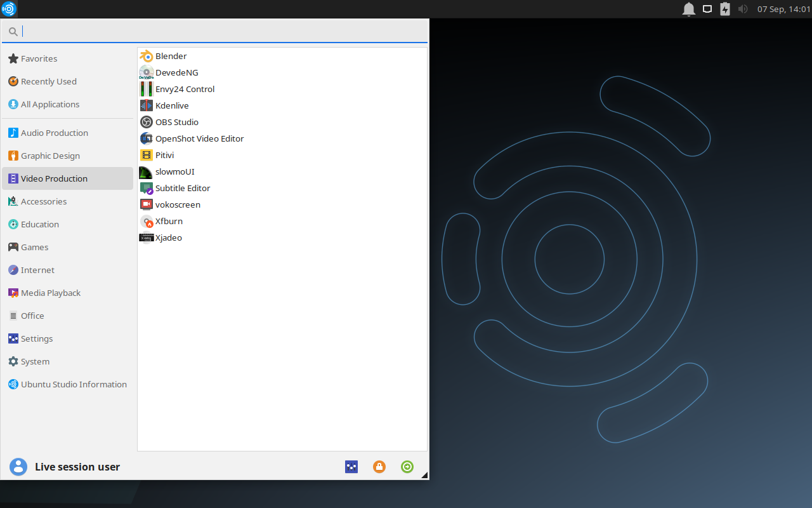Choose the Office category
This screenshot has height=508, width=812.
pyautogui.click(x=68, y=316)
